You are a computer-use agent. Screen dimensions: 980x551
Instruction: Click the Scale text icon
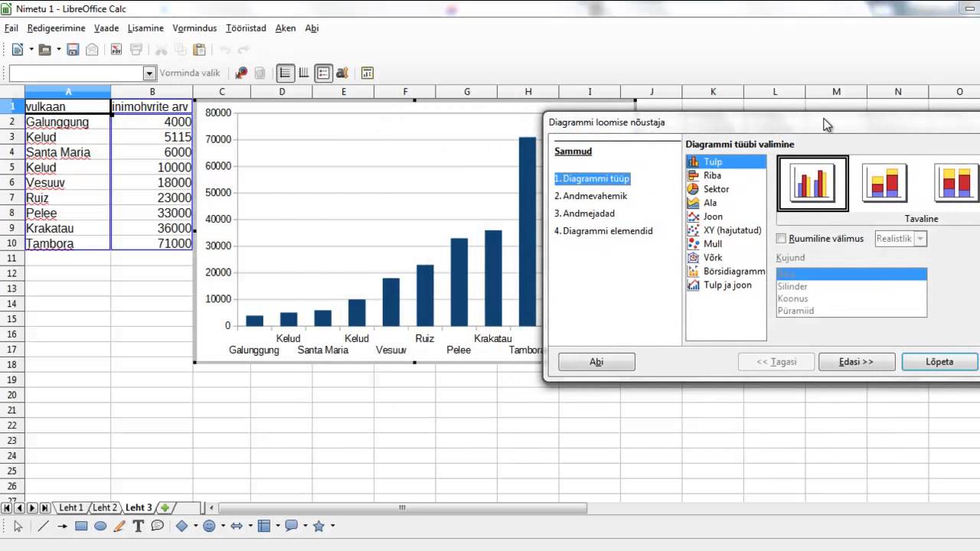pos(342,73)
